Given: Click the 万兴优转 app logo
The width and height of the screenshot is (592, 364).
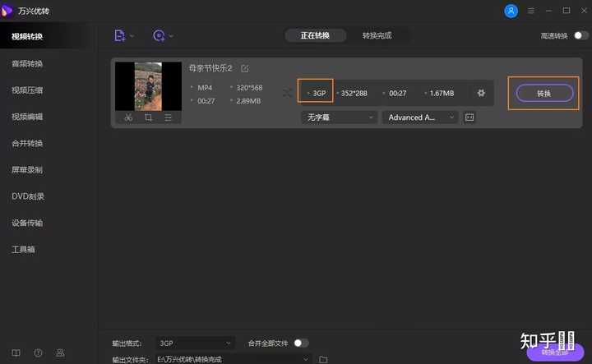Looking at the screenshot, I should [7, 11].
